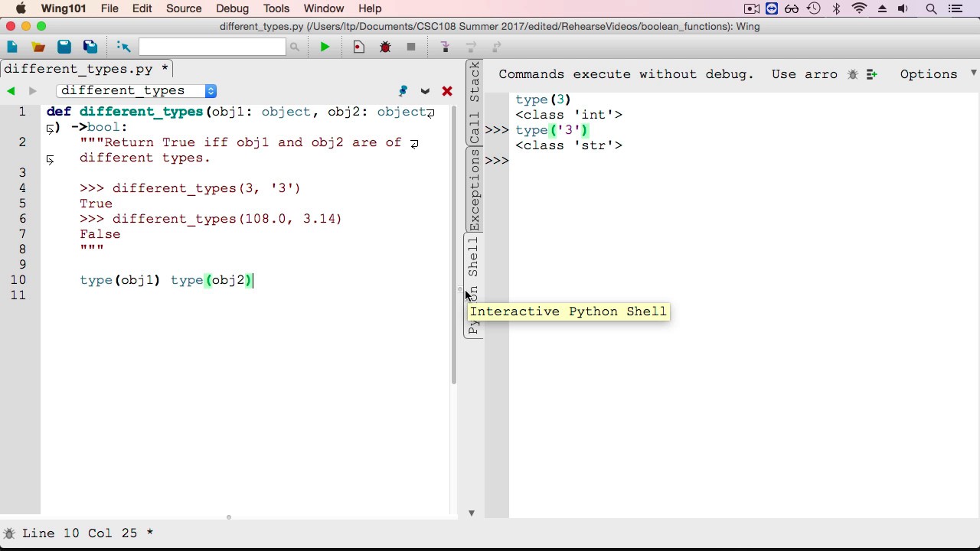Image resolution: width=980 pixels, height=551 pixels.
Task: Click the TeamViewer menu bar icon
Action: (x=772, y=8)
